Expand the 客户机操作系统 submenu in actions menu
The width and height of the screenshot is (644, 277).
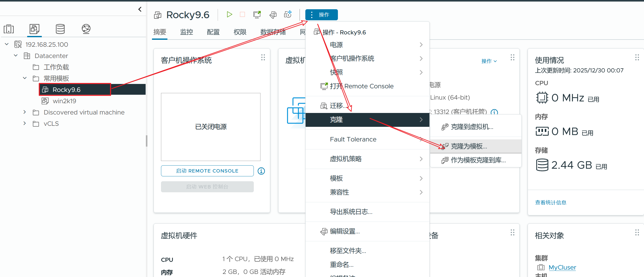[367, 59]
